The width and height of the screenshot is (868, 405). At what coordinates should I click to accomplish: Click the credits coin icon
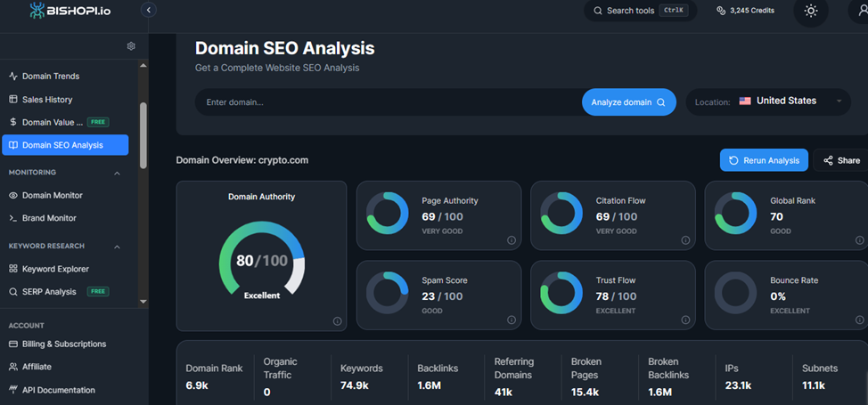[721, 11]
